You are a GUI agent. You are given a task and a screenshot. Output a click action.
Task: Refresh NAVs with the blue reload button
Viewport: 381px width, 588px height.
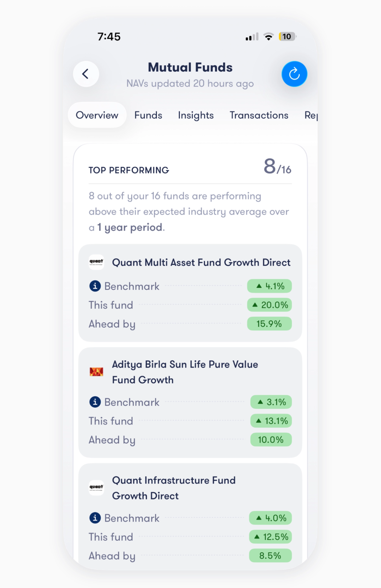point(294,74)
